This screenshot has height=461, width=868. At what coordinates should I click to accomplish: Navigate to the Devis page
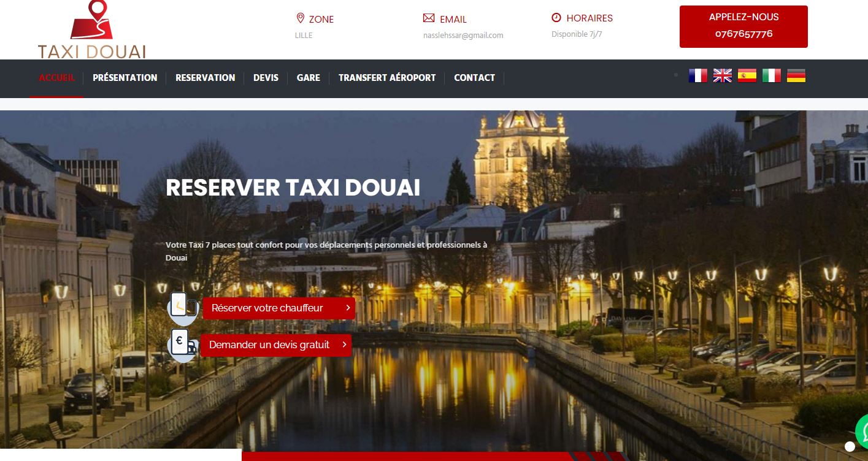tap(266, 78)
